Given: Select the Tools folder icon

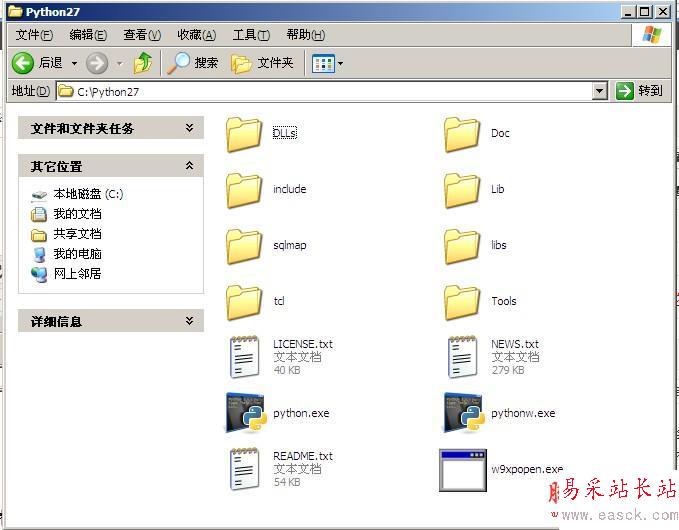Looking at the screenshot, I should pos(462,302).
